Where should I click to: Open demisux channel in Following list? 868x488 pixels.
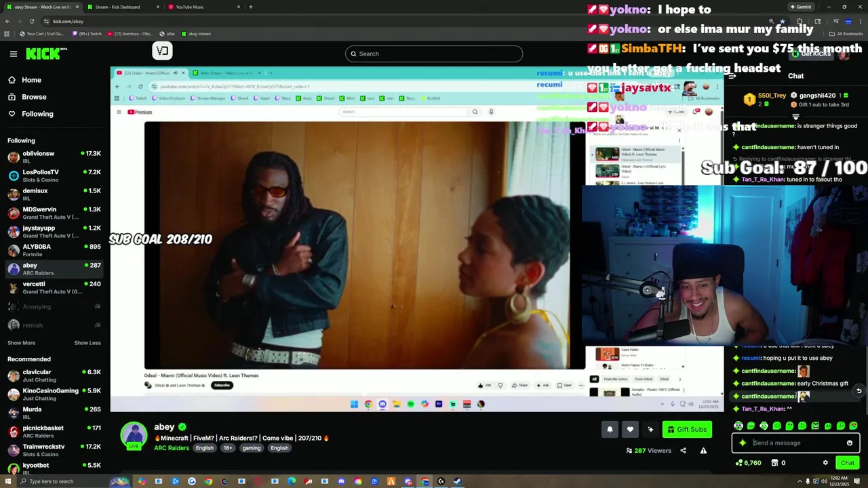pyautogui.click(x=54, y=195)
